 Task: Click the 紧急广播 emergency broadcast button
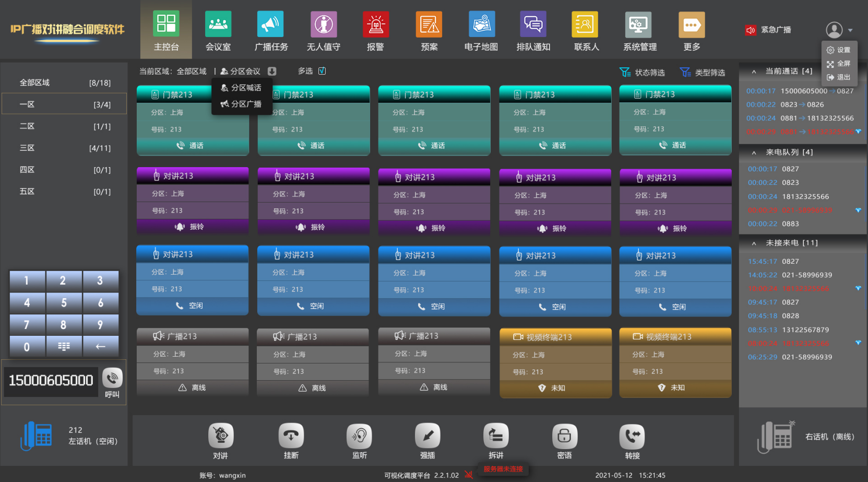768,30
